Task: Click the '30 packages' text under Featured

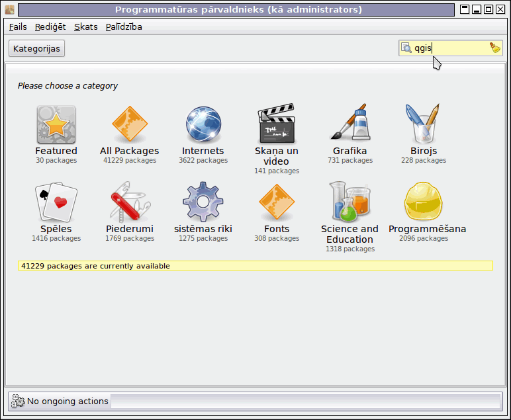Action: (56, 160)
